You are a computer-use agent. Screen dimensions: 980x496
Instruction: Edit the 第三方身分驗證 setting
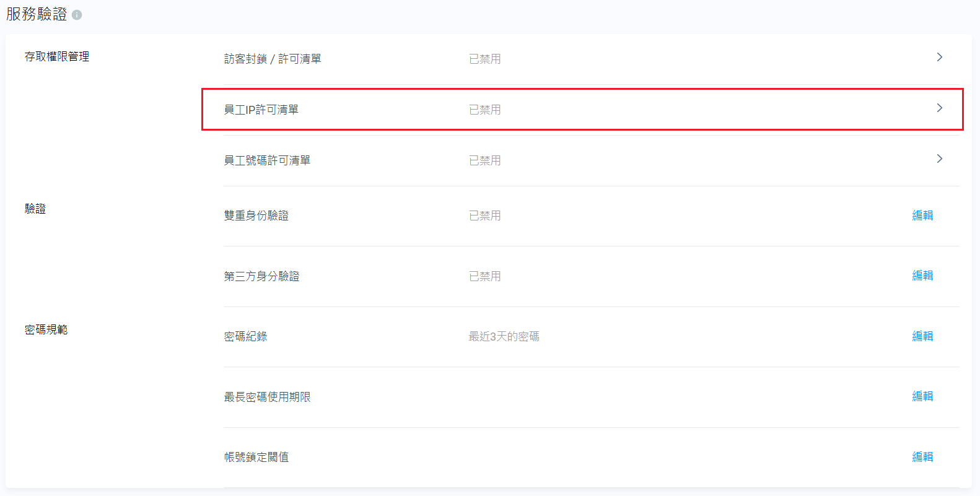922,276
